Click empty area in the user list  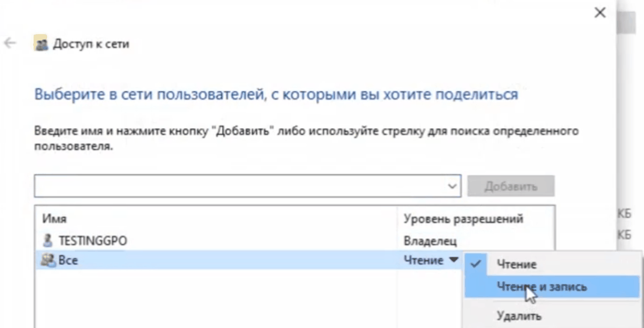pyautogui.click(x=210, y=299)
